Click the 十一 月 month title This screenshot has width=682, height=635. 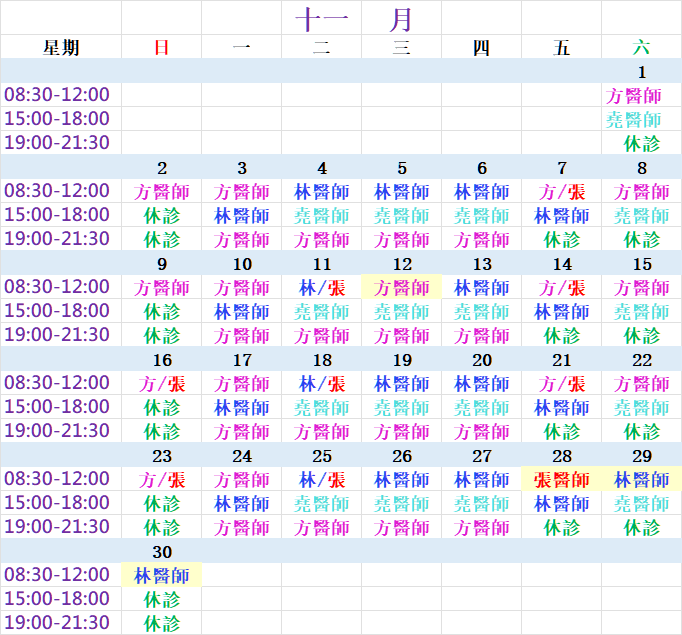[353, 18]
